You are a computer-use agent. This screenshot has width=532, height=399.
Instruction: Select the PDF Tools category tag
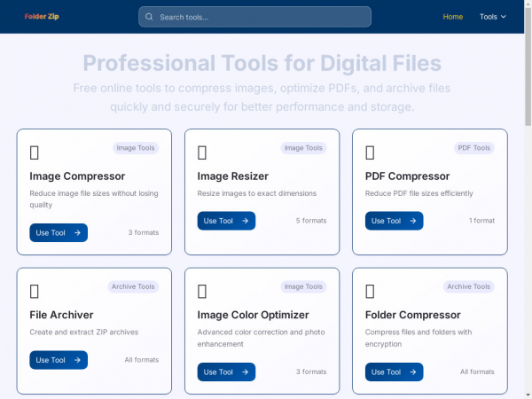(x=474, y=148)
